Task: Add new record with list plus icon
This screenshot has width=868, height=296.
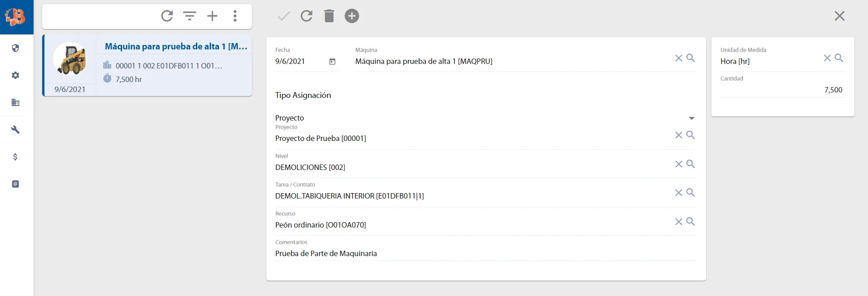Action: tap(212, 16)
